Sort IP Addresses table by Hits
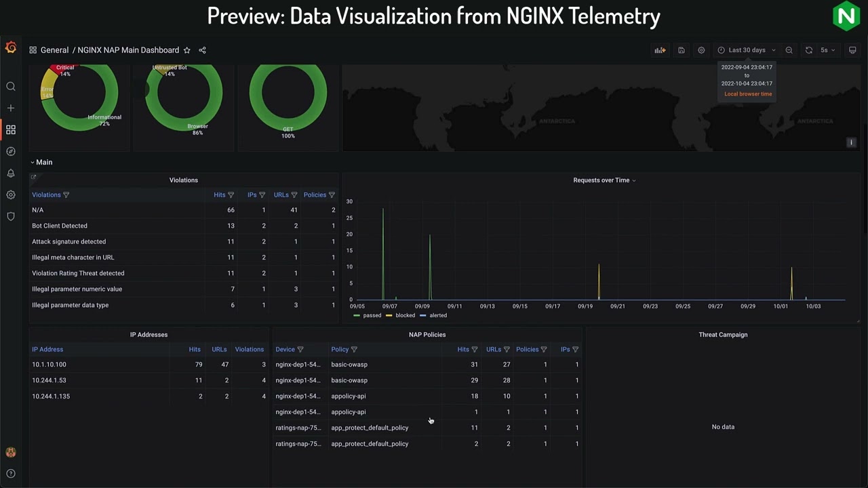Image resolution: width=868 pixels, height=488 pixels. (x=195, y=350)
